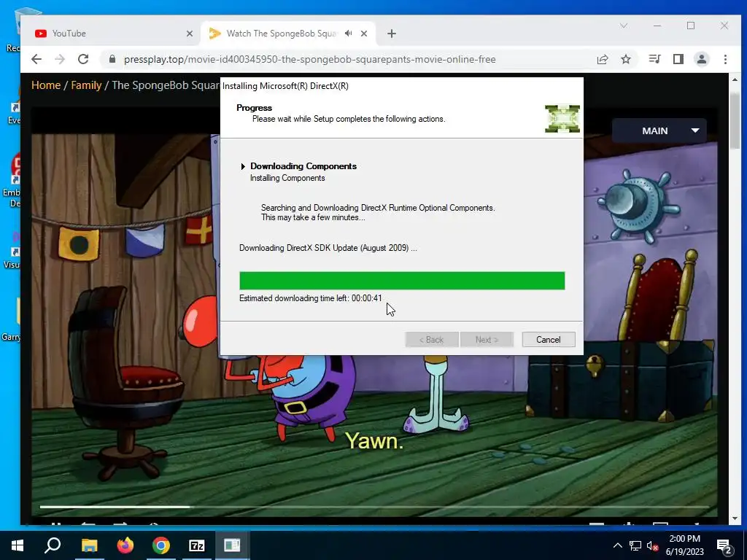
Task: Show hidden system tray icons
Action: [617, 545]
